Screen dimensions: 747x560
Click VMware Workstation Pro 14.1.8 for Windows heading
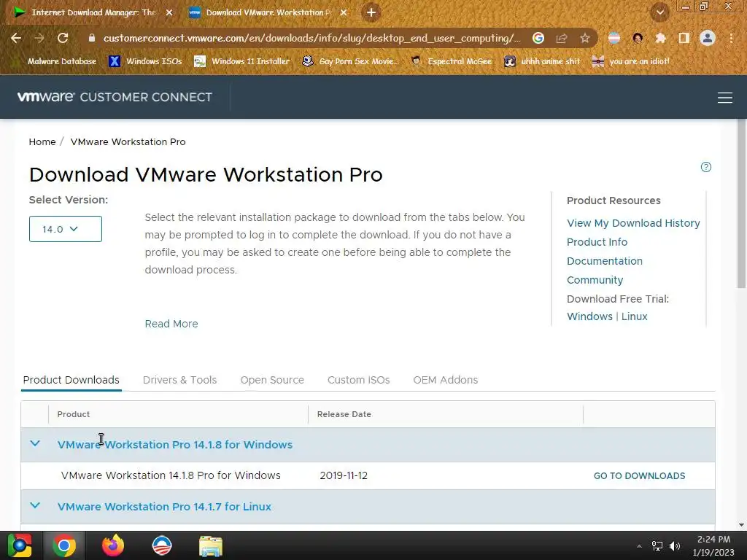pyautogui.click(x=175, y=445)
